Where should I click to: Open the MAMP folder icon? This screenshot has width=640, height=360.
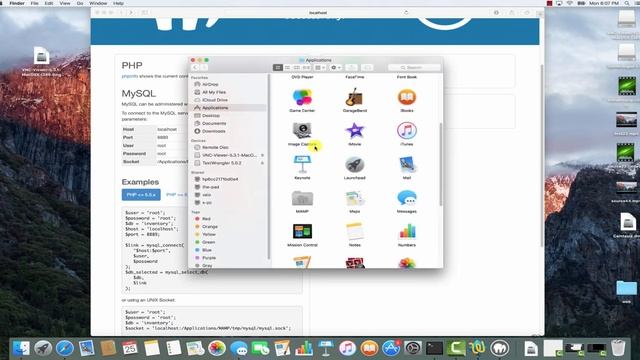[302, 198]
